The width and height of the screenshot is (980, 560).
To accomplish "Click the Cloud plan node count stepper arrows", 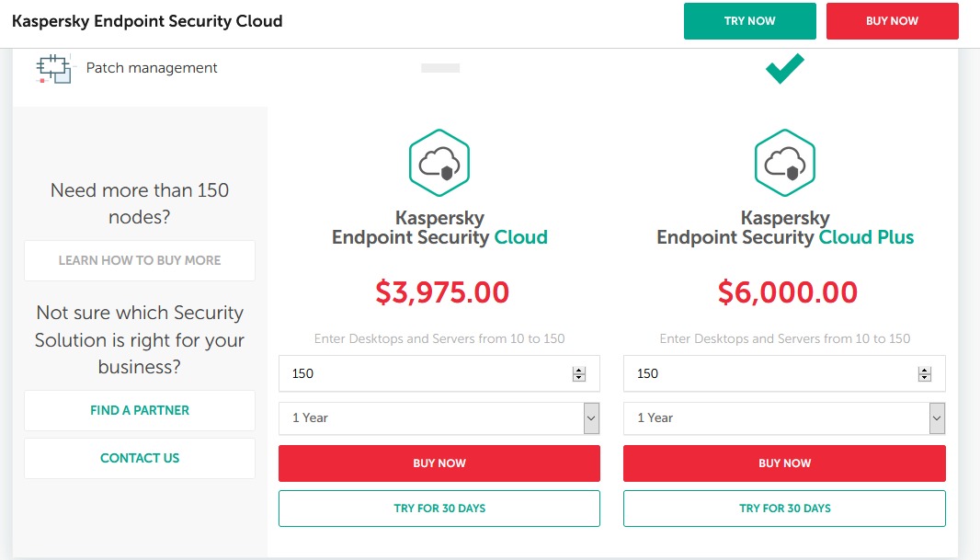I will click(579, 374).
